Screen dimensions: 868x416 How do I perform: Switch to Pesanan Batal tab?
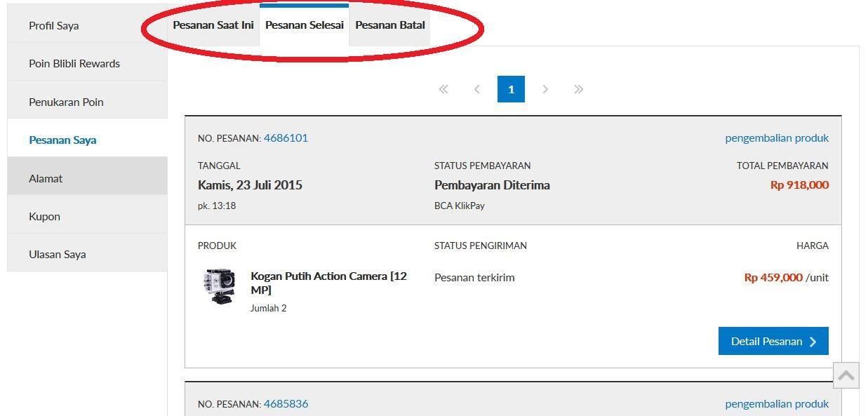tap(390, 25)
